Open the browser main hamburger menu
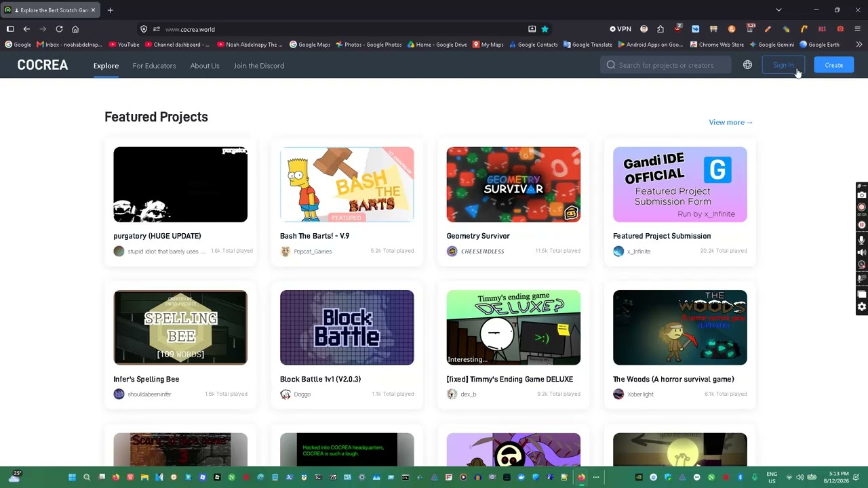Screen dimensions: 868x488 [x=857, y=29]
